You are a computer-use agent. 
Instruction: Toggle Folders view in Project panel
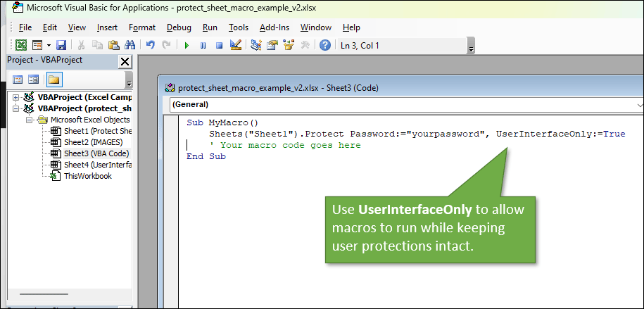[x=53, y=79]
